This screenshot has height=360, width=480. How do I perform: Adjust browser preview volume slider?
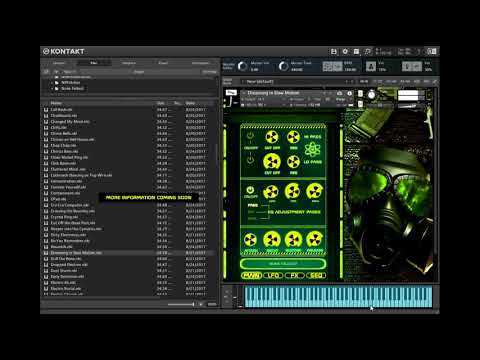tap(181, 304)
